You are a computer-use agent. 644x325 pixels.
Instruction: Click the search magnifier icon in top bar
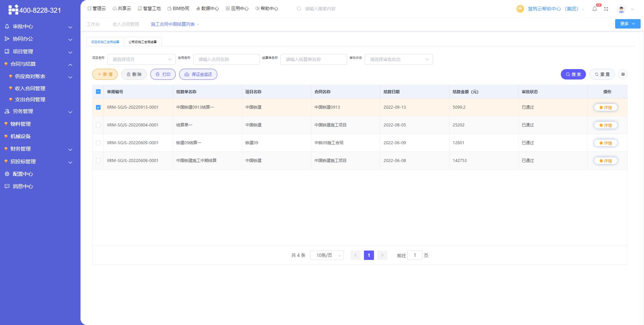point(299,9)
